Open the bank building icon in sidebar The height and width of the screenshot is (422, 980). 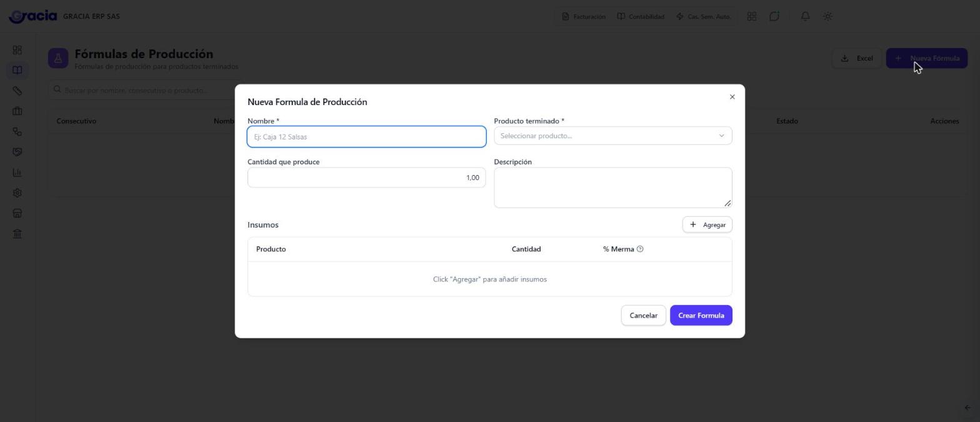17,234
